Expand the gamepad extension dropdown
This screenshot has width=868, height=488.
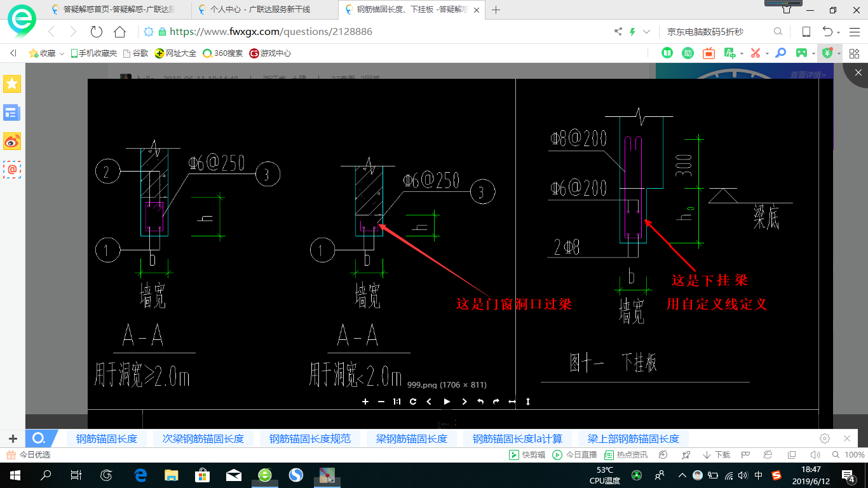pos(813,54)
